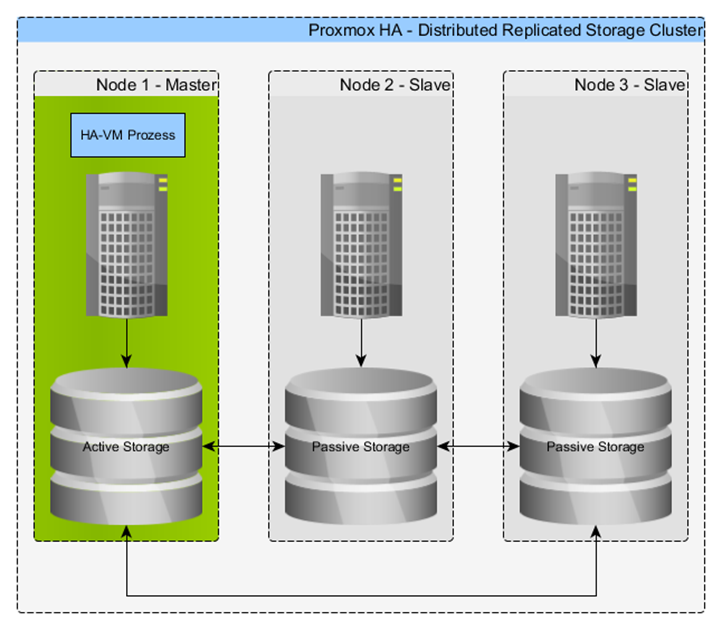Click the Node 1 - Master header label
Image resolution: width=722 pixels, height=630 pixels.
156,85
